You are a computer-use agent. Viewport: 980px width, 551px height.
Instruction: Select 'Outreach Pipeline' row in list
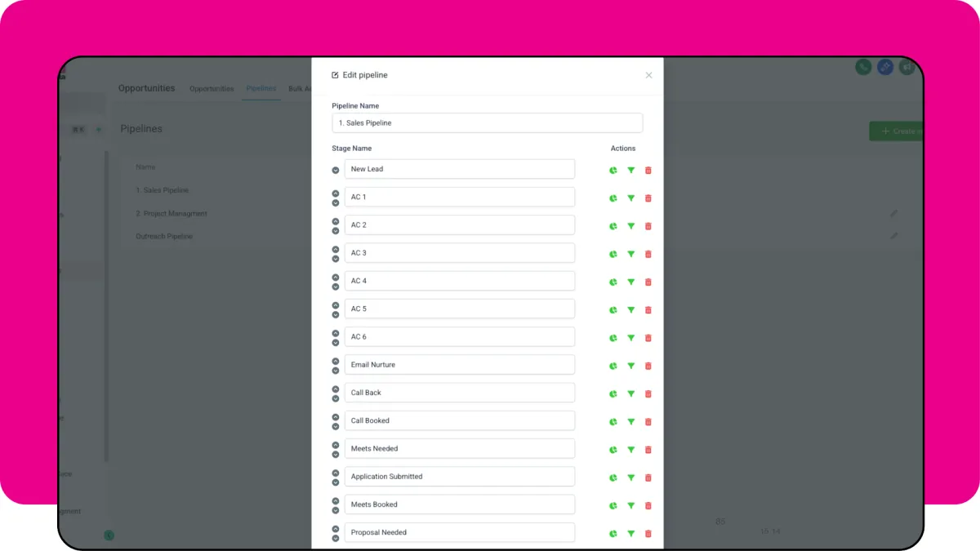[x=164, y=236]
